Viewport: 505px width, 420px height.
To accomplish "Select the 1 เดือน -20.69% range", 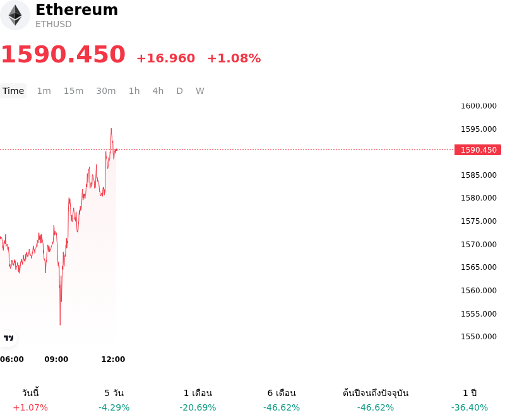I will 198,400.
